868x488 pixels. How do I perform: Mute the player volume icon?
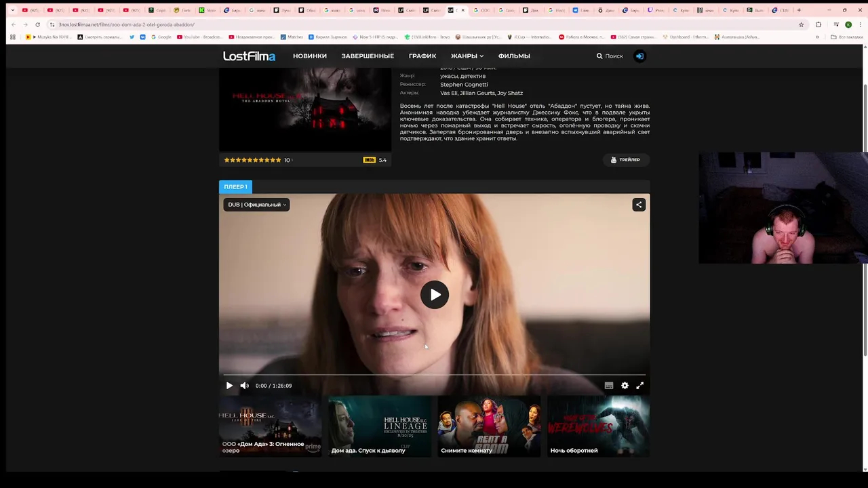245,386
